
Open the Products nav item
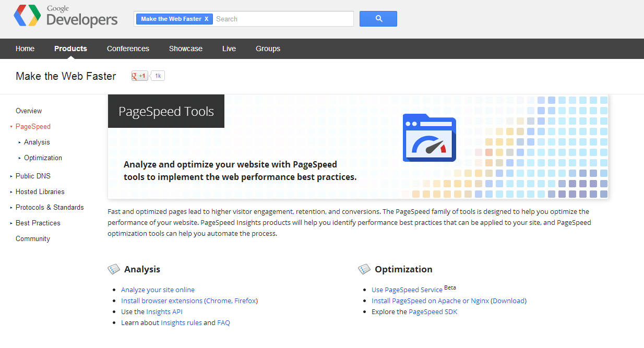[x=70, y=49]
